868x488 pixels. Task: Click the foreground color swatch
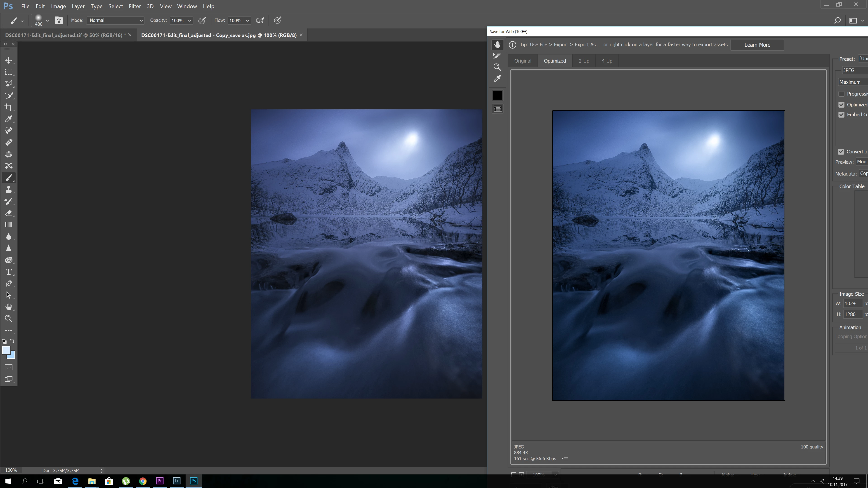pyautogui.click(x=6, y=350)
